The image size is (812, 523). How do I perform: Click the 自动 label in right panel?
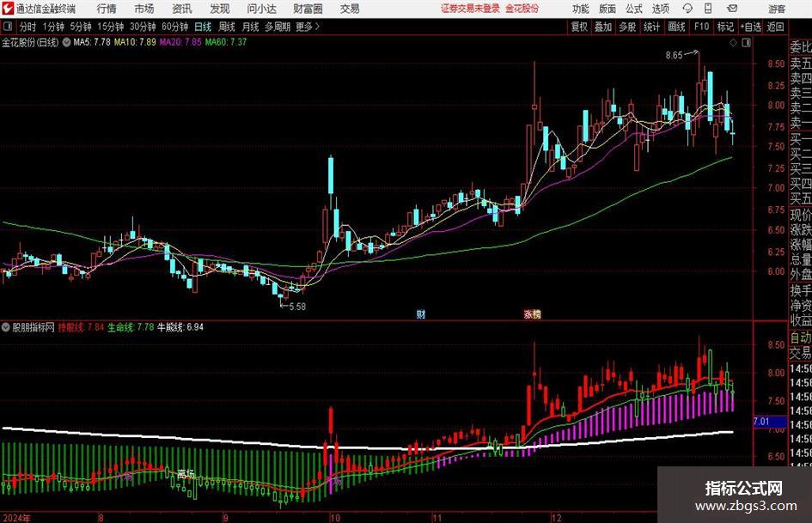(x=801, y=338)
